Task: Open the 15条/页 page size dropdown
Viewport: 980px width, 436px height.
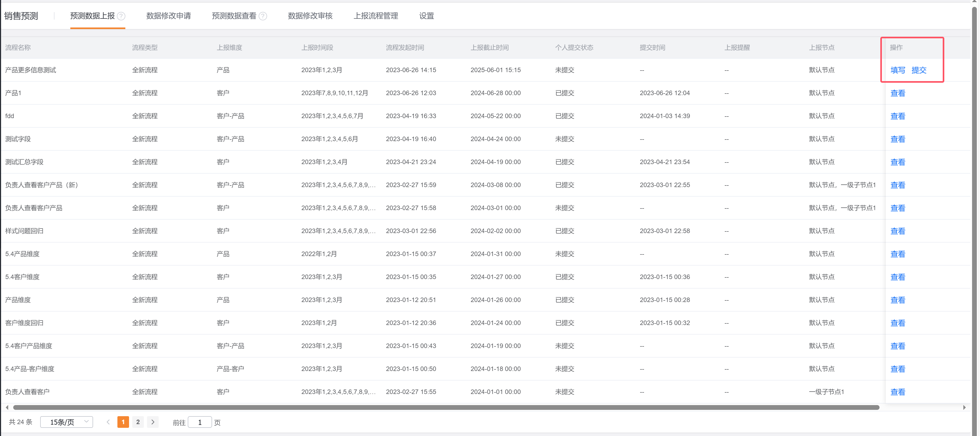Action: pos(67,422)
